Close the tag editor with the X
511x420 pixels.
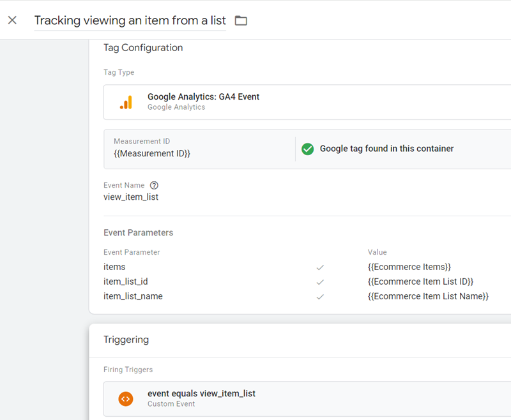[x=12, y=20]
